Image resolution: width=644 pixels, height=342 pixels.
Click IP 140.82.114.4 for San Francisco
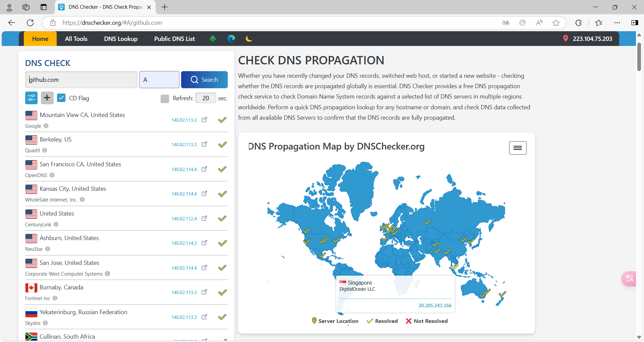(184, 169)
